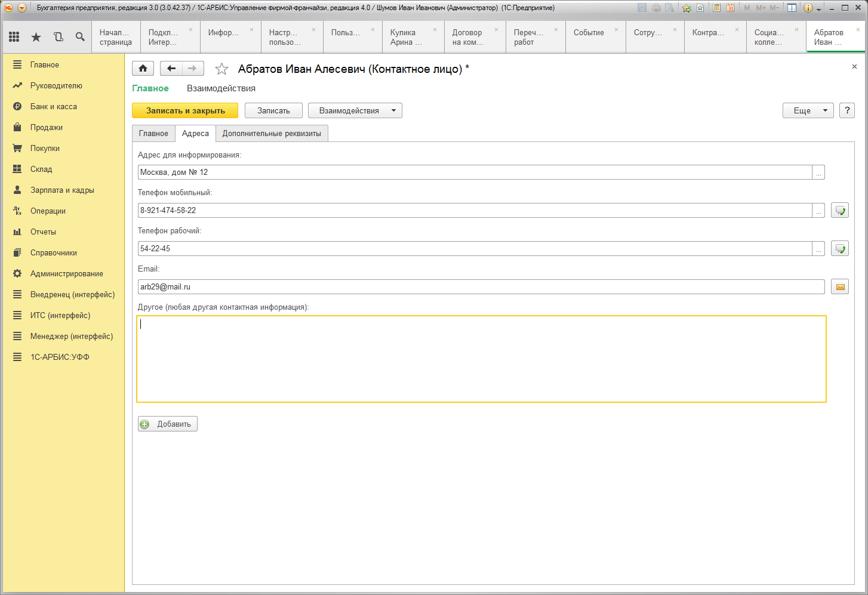Screen dimensions: 868x595
Task: Click the search magnifier icon
Action: coord(80,37)
